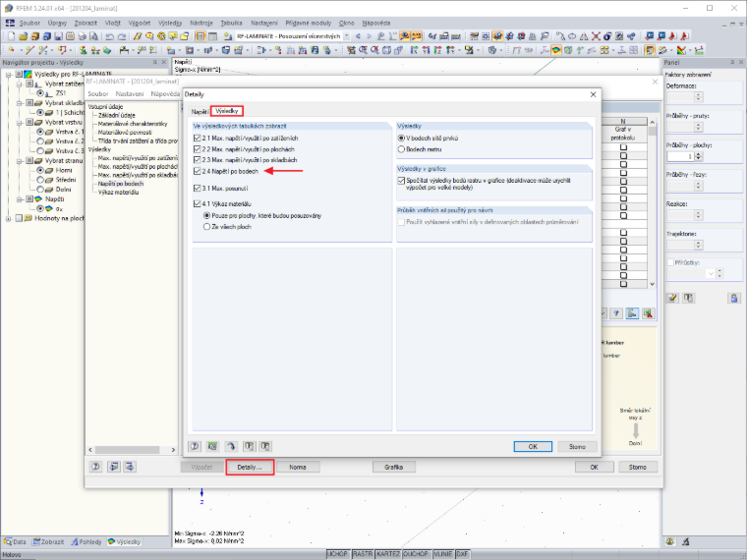
Task: Collapse 'Vybrat stranu' tree node
Action: (x=20, y=161)
